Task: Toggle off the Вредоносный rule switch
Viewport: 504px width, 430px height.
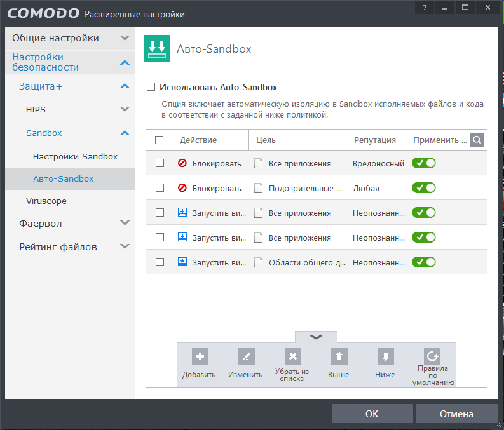Action: click(x=424, y=163)
